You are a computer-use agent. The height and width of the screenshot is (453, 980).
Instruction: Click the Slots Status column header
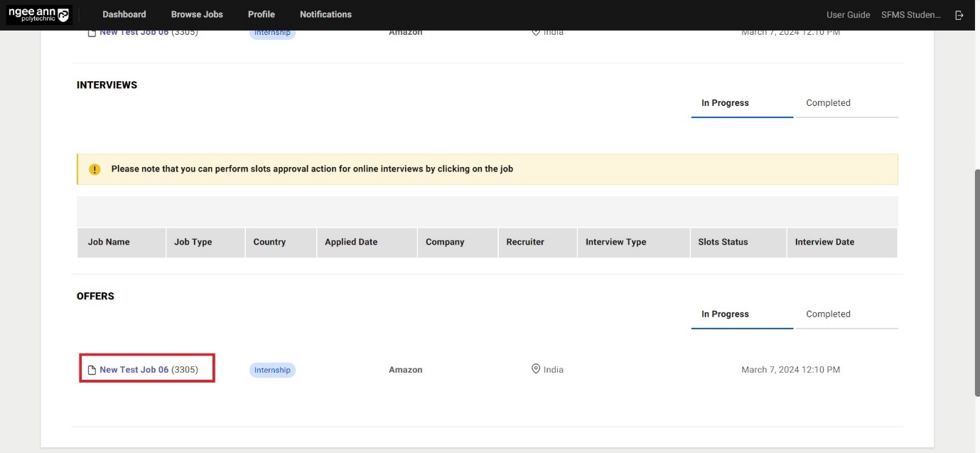tap(723, 242)
